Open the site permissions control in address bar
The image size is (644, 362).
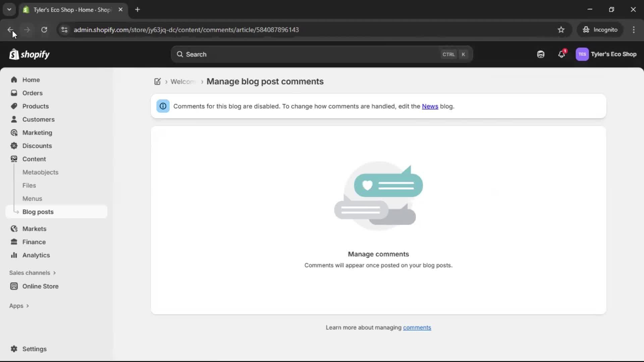(64, 29)
